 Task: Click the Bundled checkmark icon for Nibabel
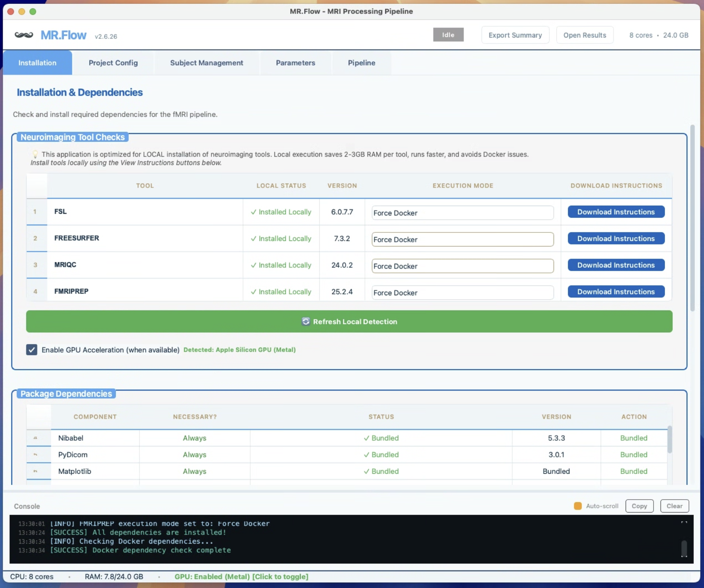click(x=367, y=438)
